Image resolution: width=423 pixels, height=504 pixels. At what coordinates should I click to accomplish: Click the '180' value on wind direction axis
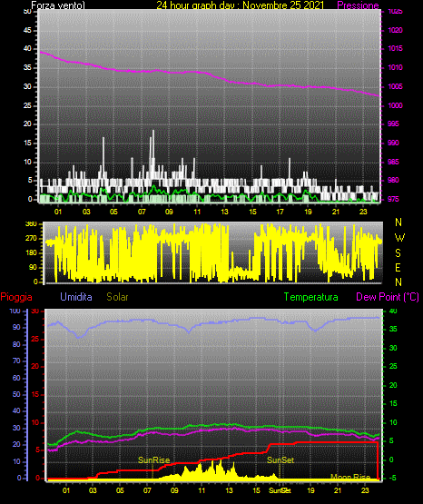click(x=31, y=252)
